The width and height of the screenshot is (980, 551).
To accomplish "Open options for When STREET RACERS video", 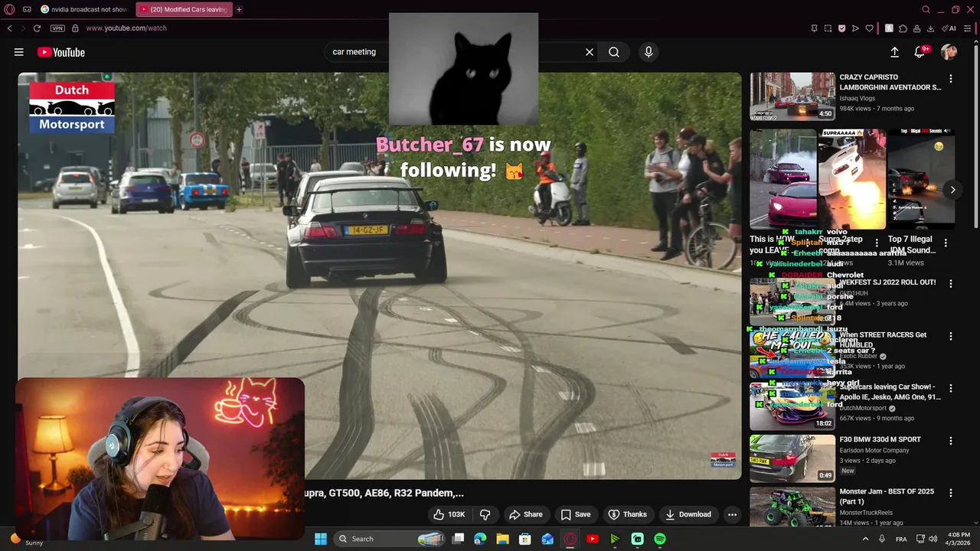I will tap(951, 336).
